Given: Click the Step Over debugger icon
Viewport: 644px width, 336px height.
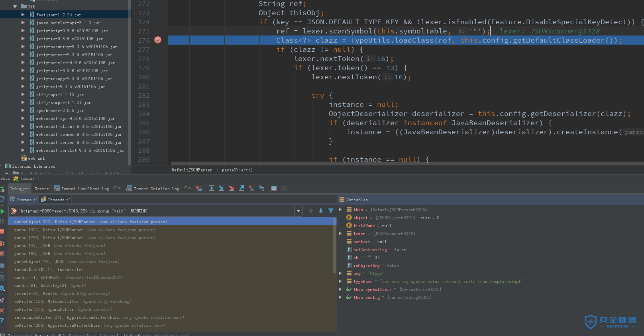Looking at the screenshot, I should coord(212,188).
